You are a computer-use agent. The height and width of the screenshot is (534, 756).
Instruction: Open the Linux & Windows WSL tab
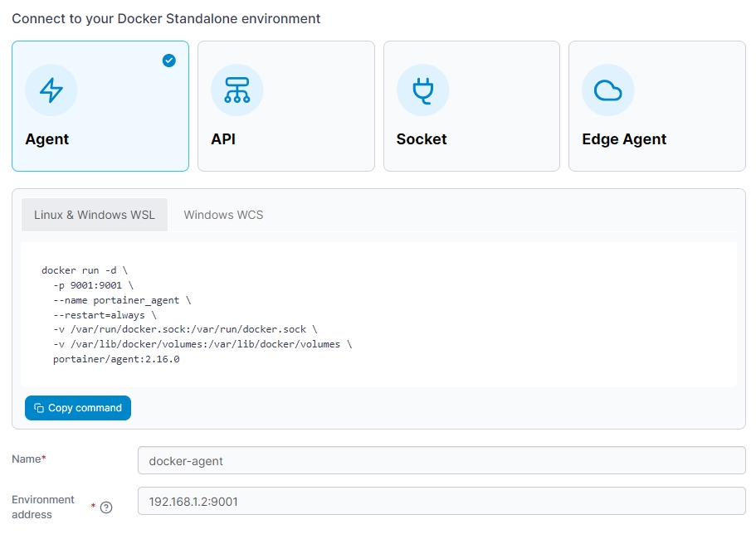point(95,215)
